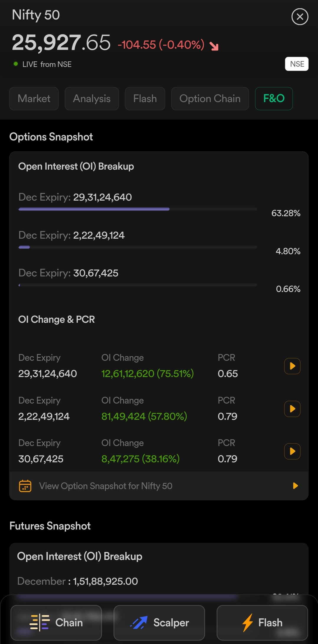Image resolution: width=318 pixels, height=644 pixels.
Task: Select the F&O tab
Action: coord(273,99)
